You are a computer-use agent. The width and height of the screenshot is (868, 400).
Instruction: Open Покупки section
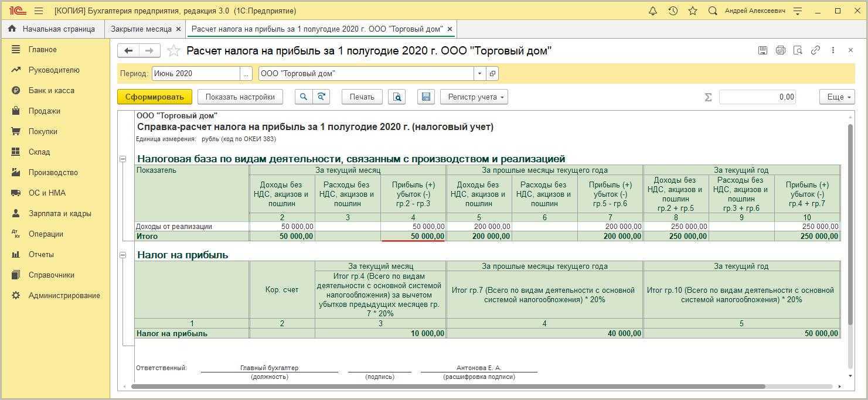pyautogui.click(x=43, y=131)
